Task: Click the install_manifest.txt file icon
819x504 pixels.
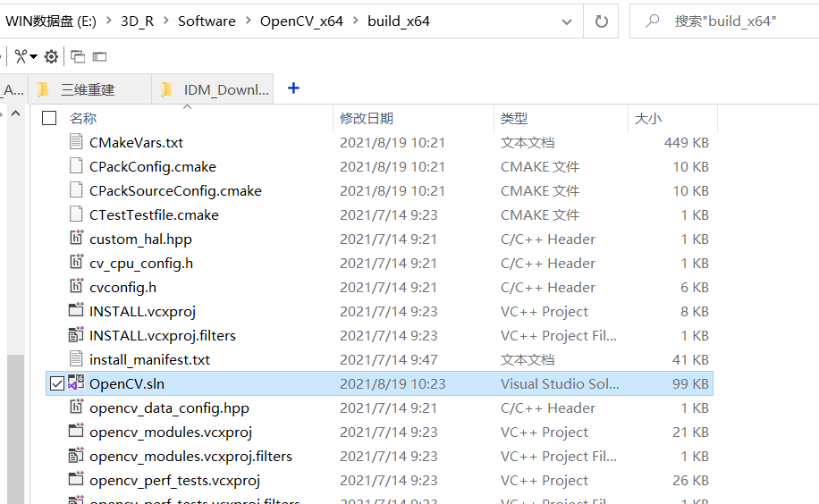Action: point(76,358)
